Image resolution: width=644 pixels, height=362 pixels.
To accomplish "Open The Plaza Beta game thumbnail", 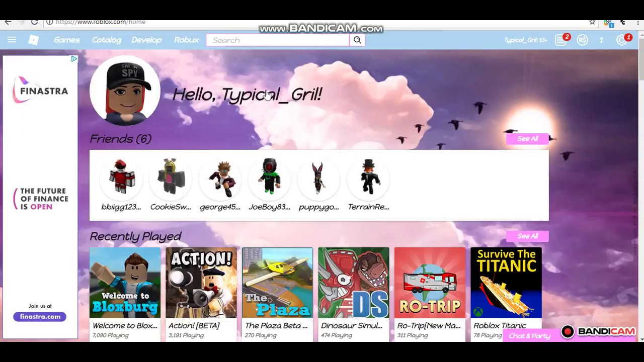I will click(x=277, y=283).
